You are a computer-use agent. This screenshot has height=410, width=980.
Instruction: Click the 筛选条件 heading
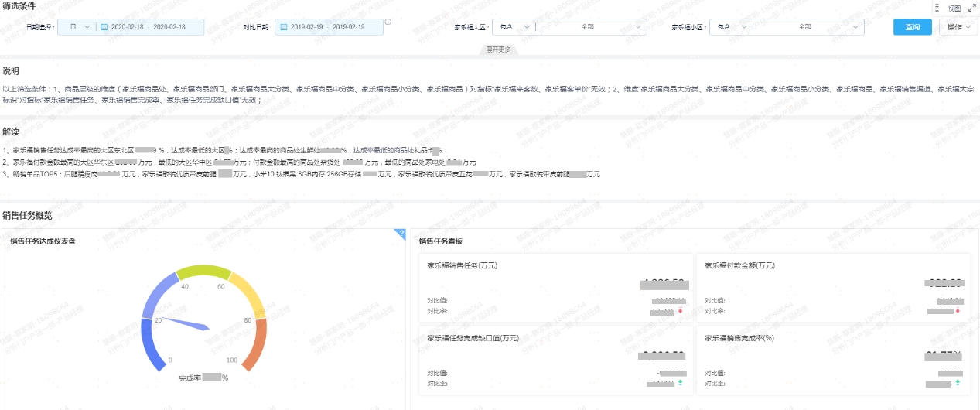pos(19,6)
